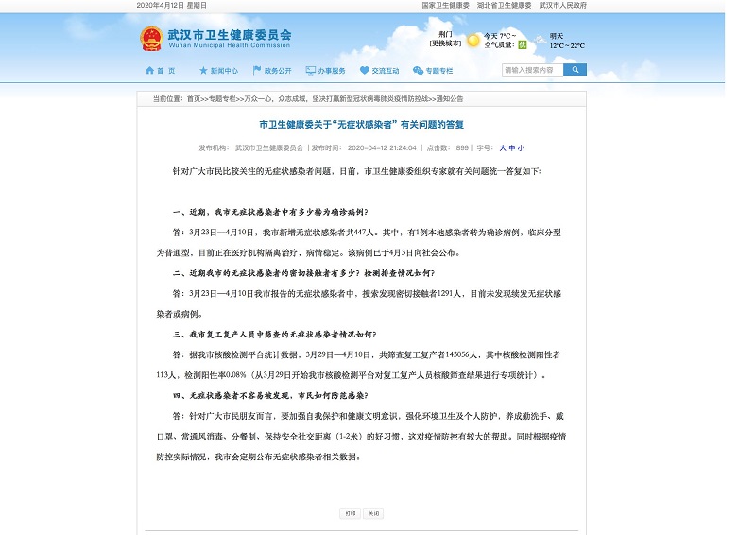Click the chat bubbles icon for 专题专栏
Viewport: 756px width, 535px height.
coord(418,71)
